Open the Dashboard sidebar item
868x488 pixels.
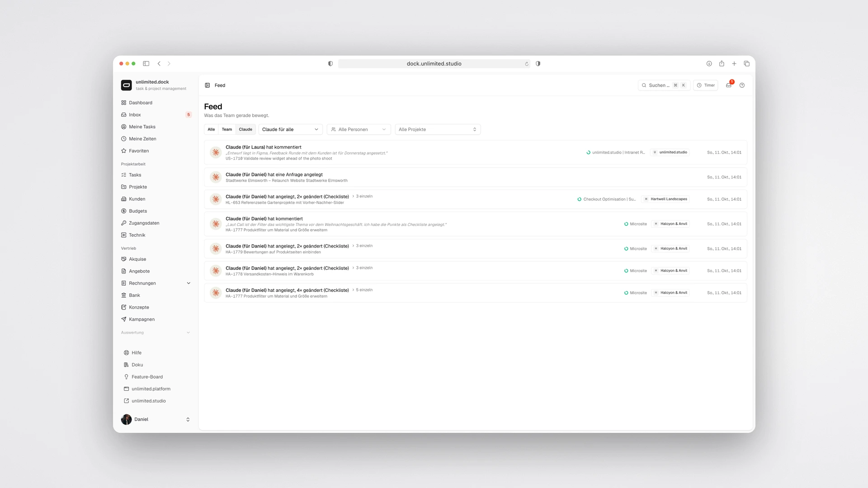156,103
